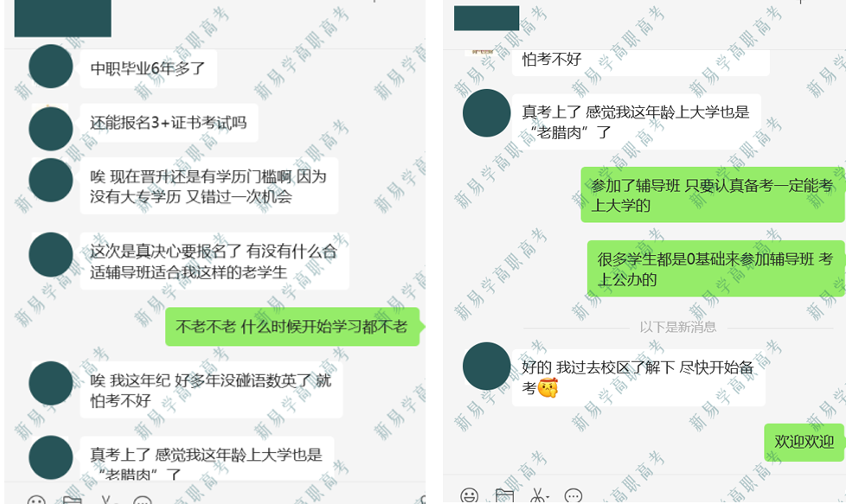Expand the dropdown arrow beside the scissors icon
Viewport: 846px width, 504px height.
[x=547, y=497]
